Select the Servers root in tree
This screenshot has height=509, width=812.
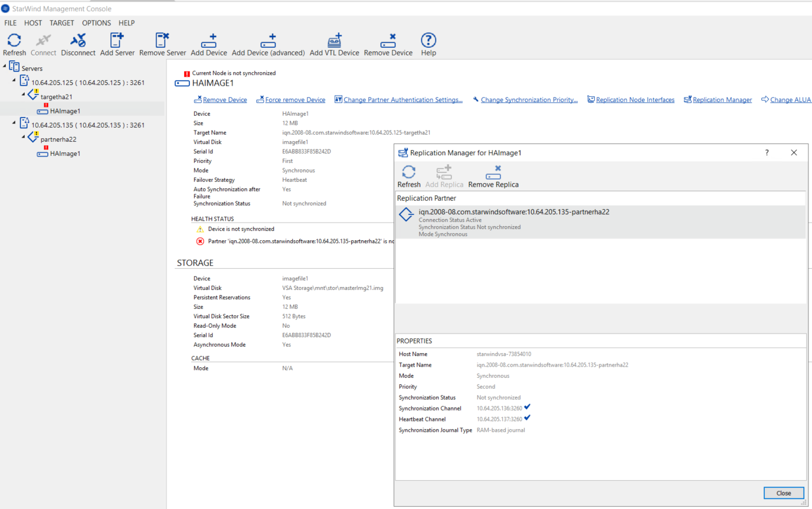(x=32, y=68)
